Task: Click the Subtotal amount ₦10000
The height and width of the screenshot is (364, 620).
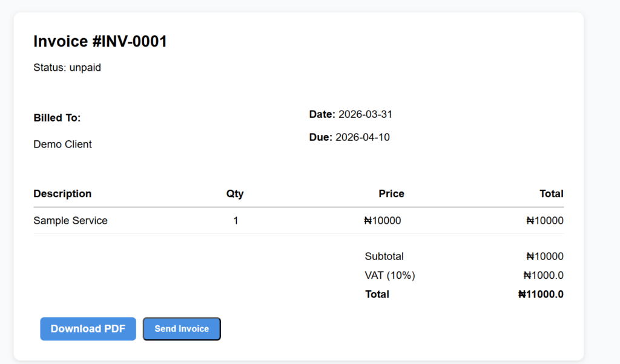Action: click(x=544, y=256)
